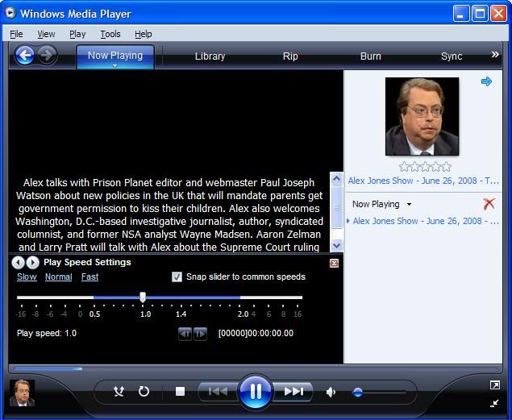Switch to the Rip tab
This screenshot has width=512, height=420.
290,56
